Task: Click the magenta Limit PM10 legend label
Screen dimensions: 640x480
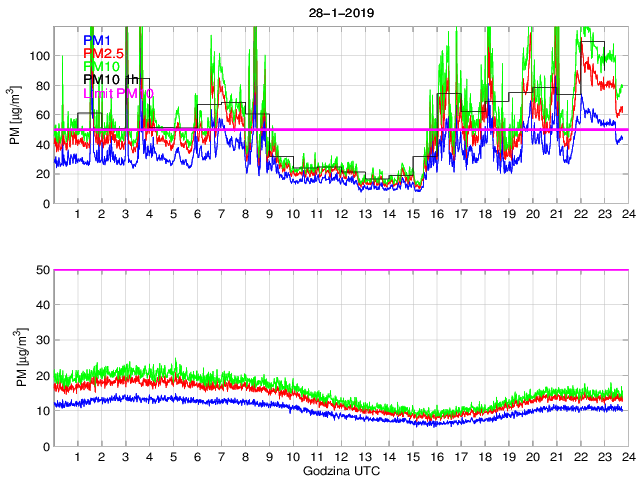Action: click(118, 92)
